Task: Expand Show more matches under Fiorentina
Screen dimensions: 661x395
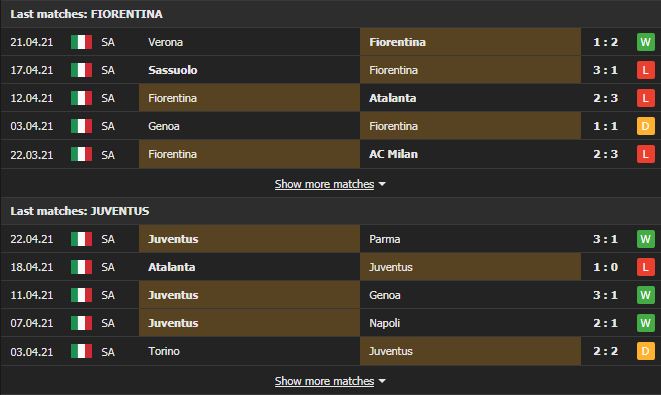Action: click(x=324, y=184)
